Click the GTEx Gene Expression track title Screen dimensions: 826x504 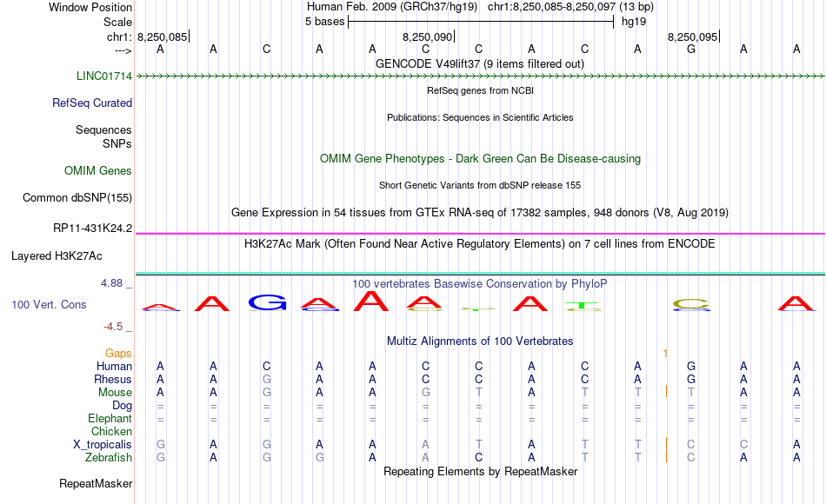(x=480, y=212)
